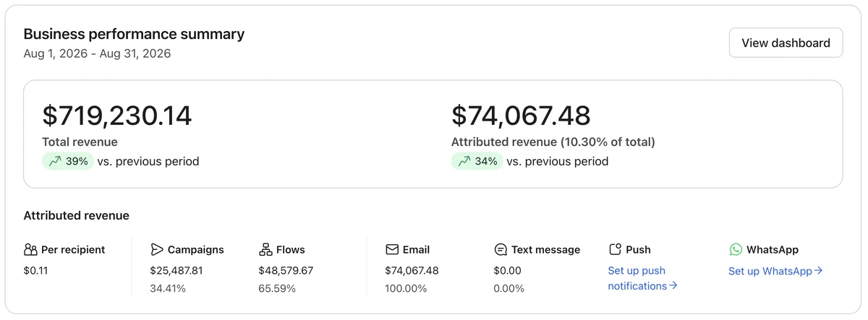Click the Set up push notifications link
Screen dimensions: 868x320
click(642, 278)
